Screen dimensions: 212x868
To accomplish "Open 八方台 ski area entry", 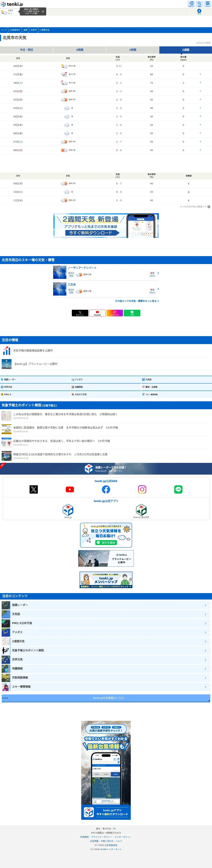I will pyautogui.click(x=106, y=289).
